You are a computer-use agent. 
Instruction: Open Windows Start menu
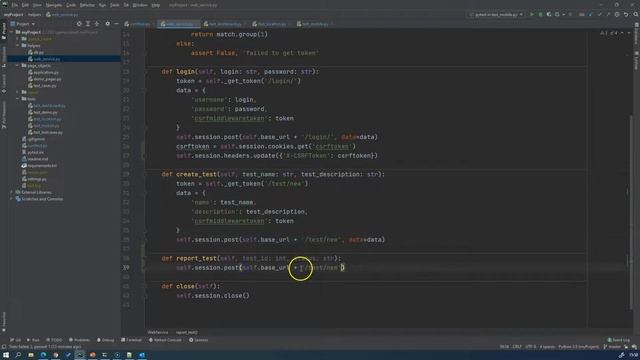click(6, 355)
